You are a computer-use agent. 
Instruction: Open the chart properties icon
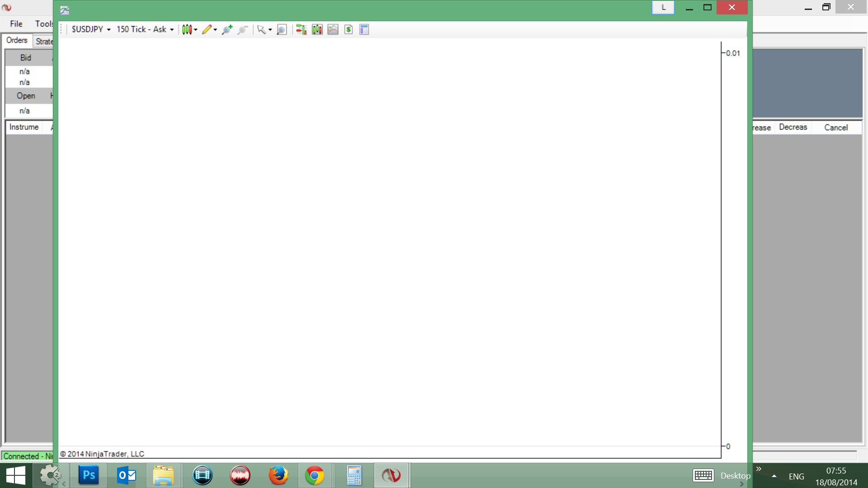click(x=364, y=30)
